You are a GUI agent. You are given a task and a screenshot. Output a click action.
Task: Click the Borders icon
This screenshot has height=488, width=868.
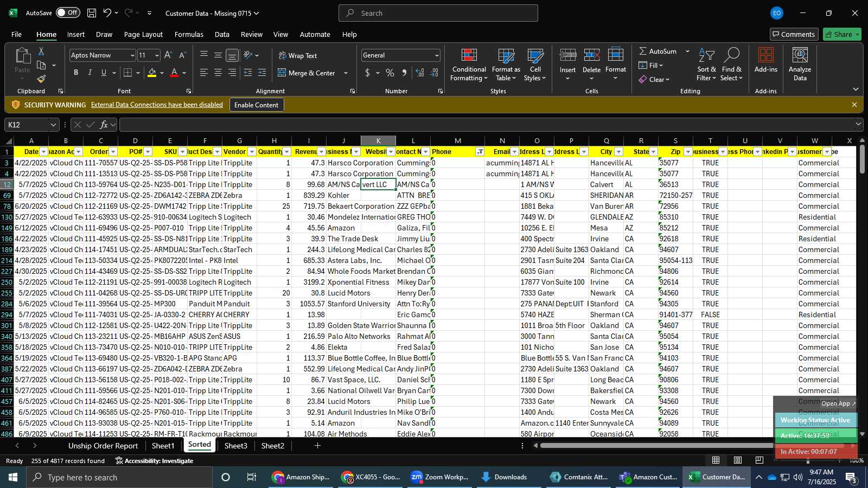[128, 73]
